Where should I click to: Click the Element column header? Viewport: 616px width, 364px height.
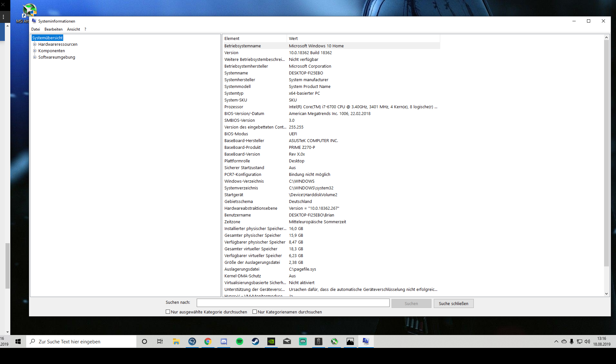point(254,38)
